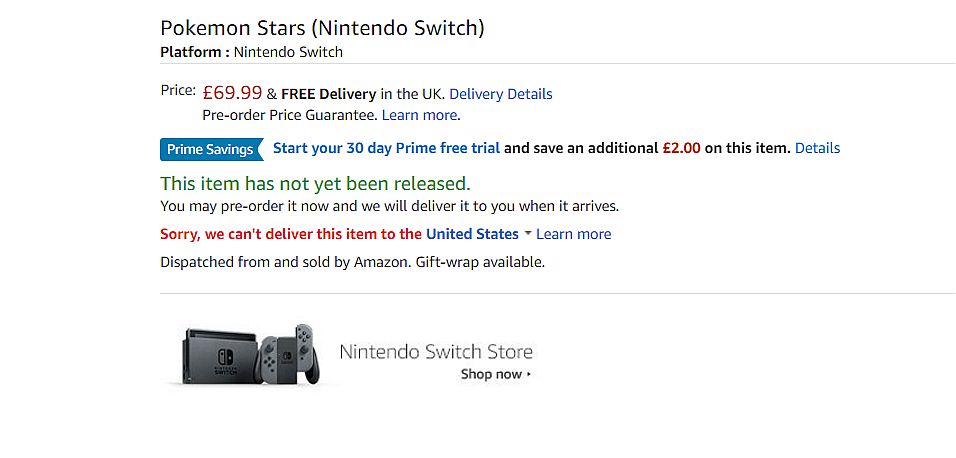
Task: Click the arrow beside Shop now
Action: pos(529,375)
